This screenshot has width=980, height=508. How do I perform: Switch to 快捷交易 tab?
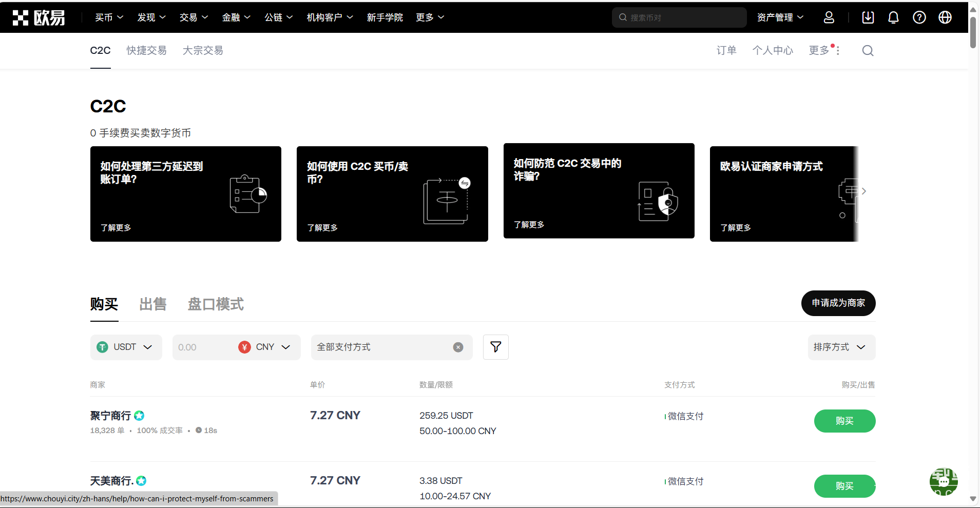point(147,50)
